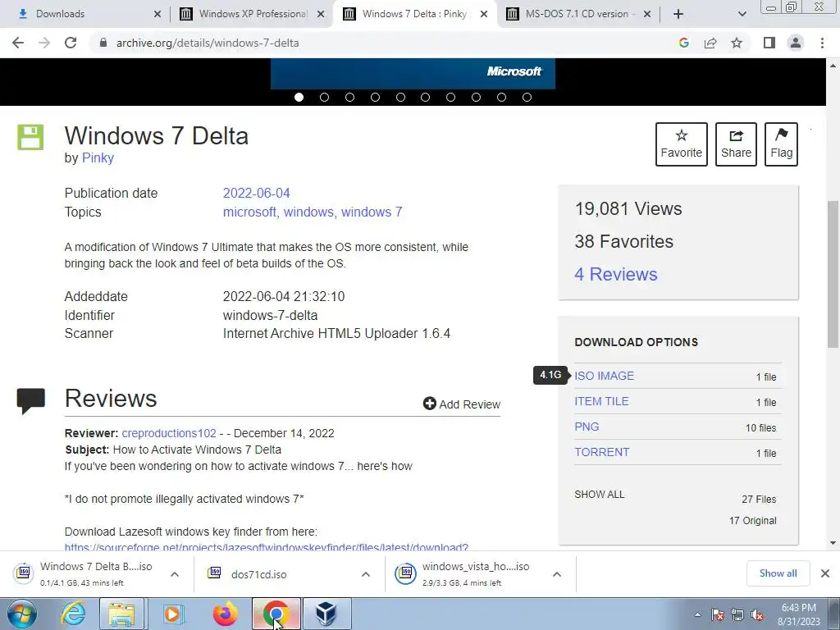Open the browser side panel
Screen dimensions: 840x630
[x=769, y=43]
